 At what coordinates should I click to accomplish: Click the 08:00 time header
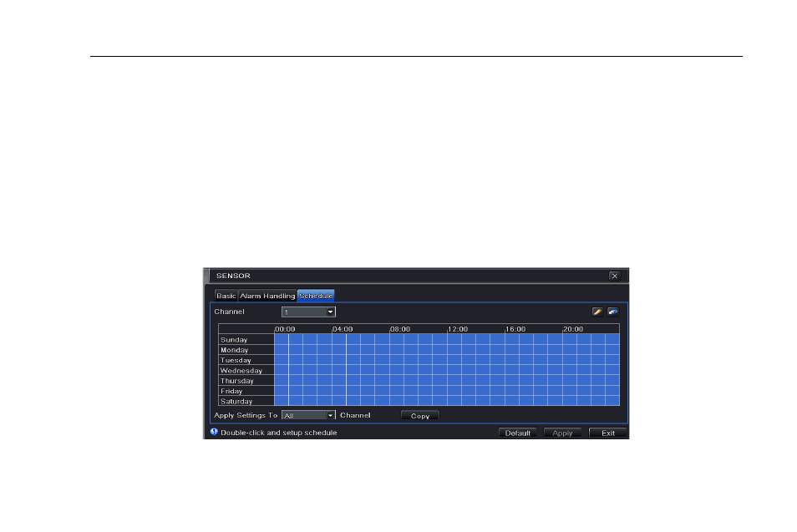click(400, 329)
